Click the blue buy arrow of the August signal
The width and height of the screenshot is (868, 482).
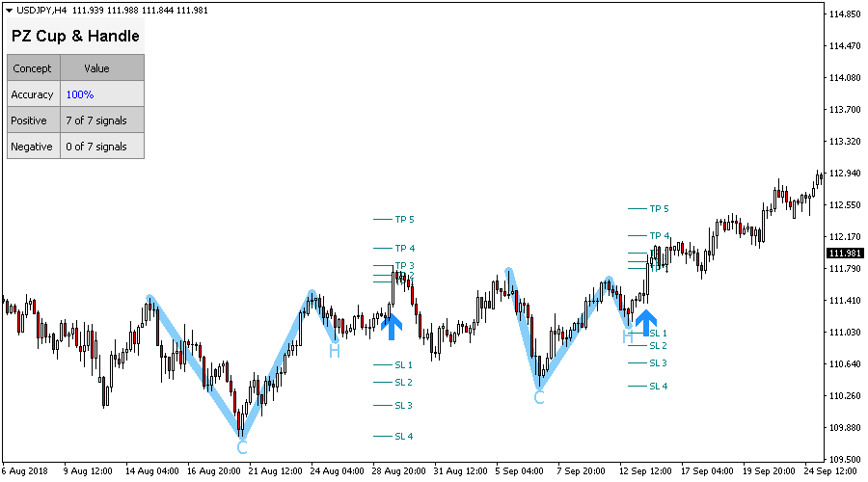coord(392,327)
